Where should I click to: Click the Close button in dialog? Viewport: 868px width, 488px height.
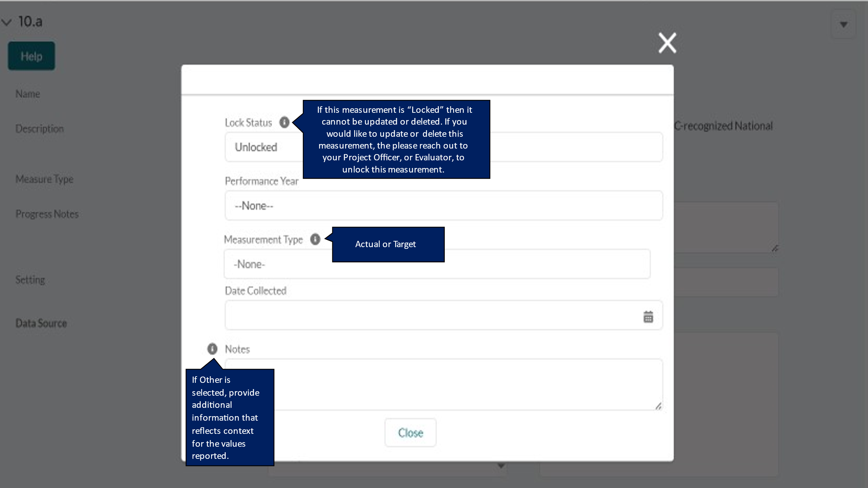(x=410, y=432)
